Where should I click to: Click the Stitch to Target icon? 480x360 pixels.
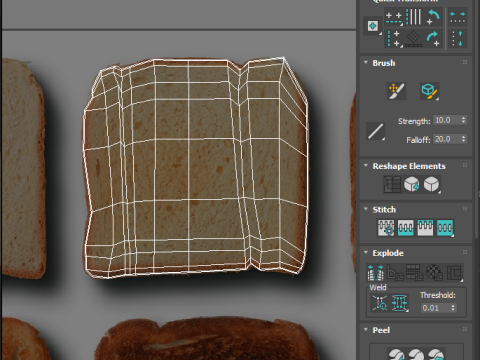click(x=386, y=228)
